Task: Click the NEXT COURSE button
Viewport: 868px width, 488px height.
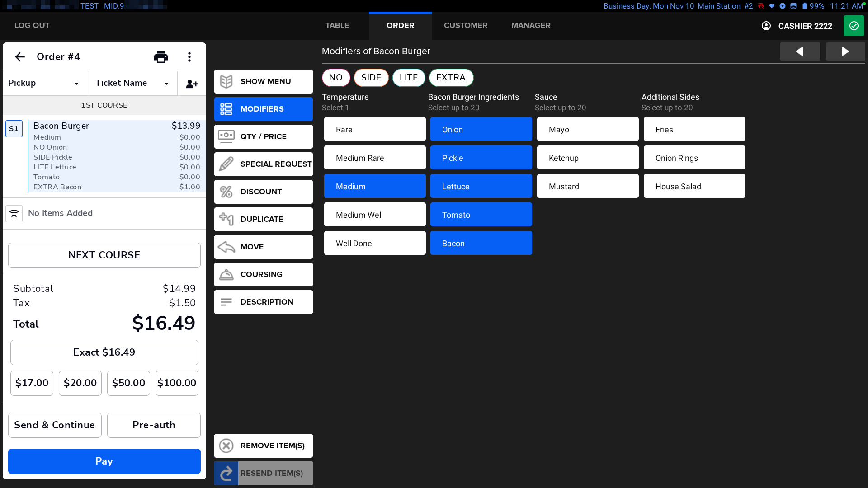Action: click(x=104, y=255)
